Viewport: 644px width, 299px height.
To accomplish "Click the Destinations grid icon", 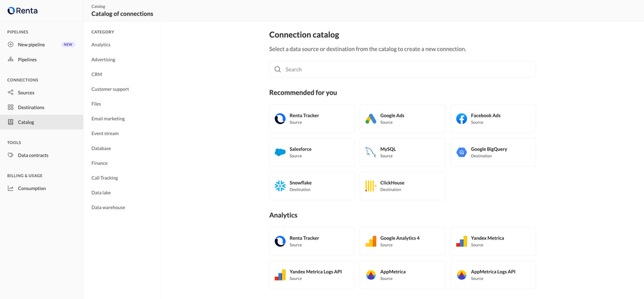I will pyautogui.click(x=11, y=107).
